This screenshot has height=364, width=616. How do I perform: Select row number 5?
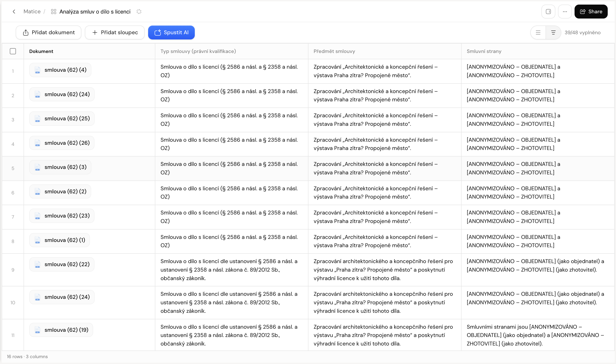point(13,168)
